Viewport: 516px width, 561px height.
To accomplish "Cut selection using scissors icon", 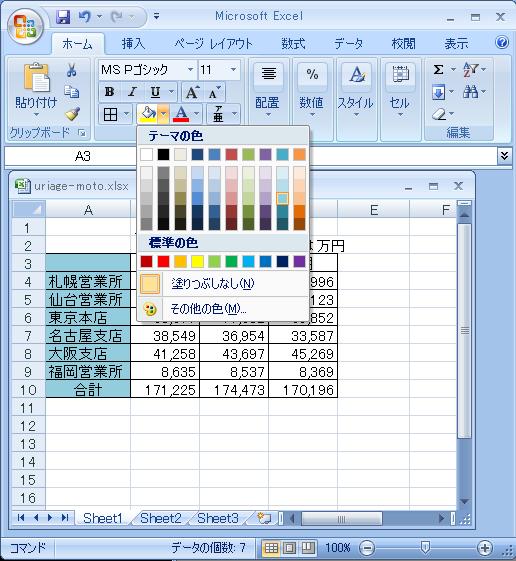I will point(72,70).
